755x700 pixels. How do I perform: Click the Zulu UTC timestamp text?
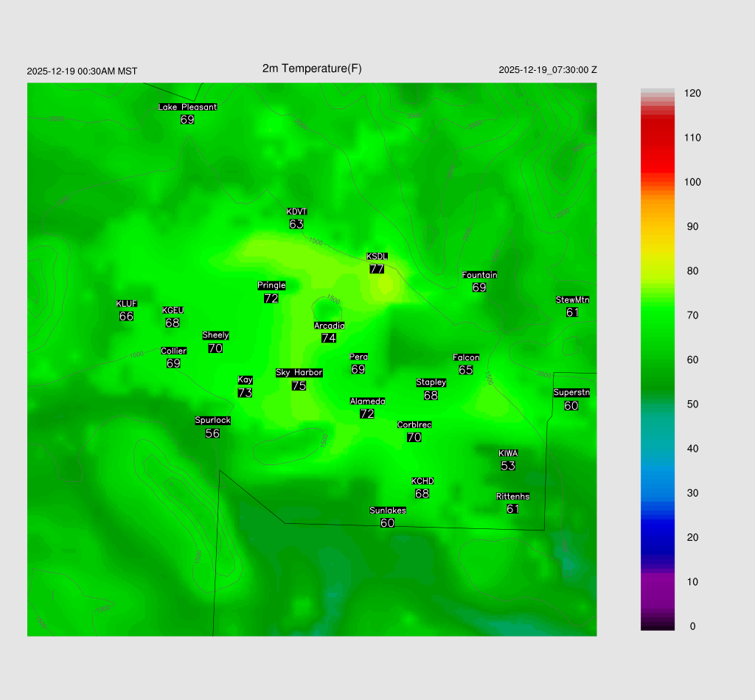548,70
